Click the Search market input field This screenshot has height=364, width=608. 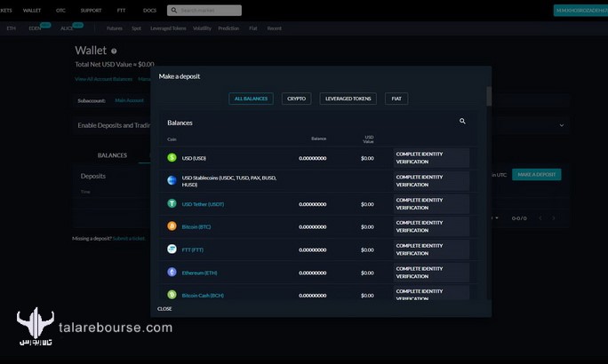click(204, 11)
